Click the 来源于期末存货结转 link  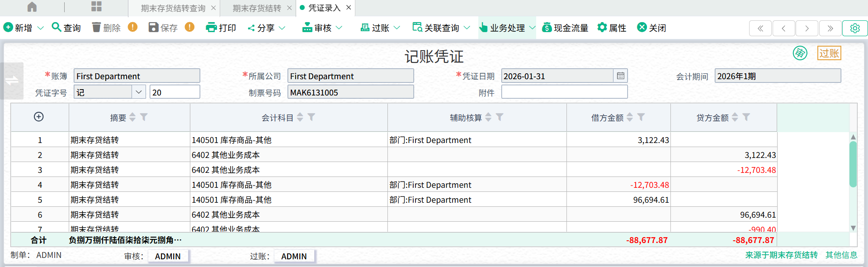coord(781,255)
